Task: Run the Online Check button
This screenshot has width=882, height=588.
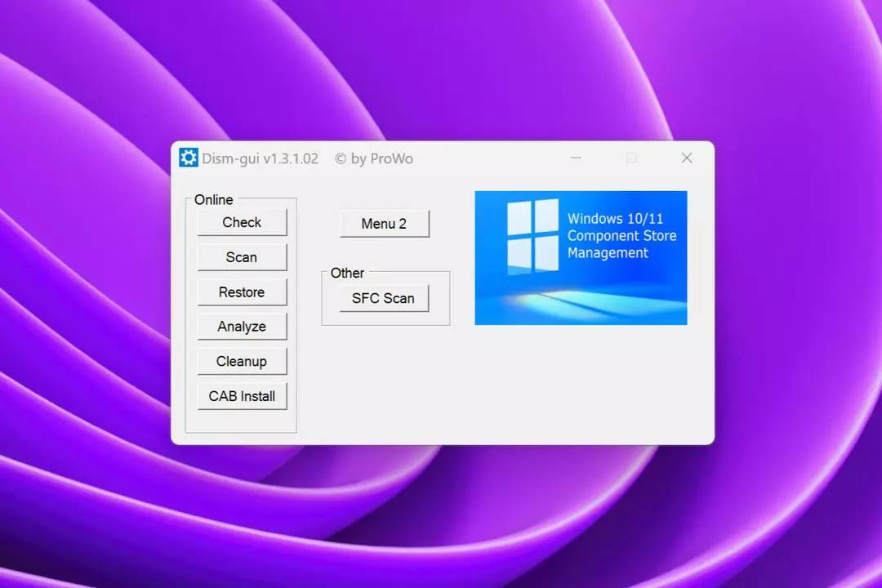Action: (x=242, y=222)
